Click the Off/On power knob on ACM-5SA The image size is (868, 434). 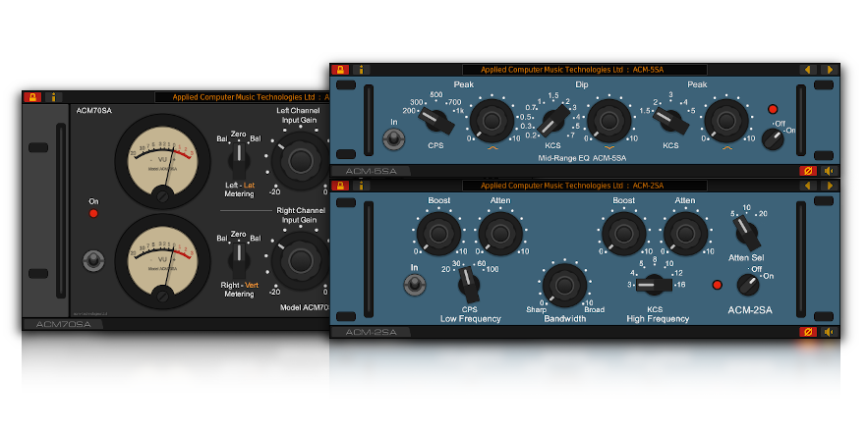tap(773, 138)
